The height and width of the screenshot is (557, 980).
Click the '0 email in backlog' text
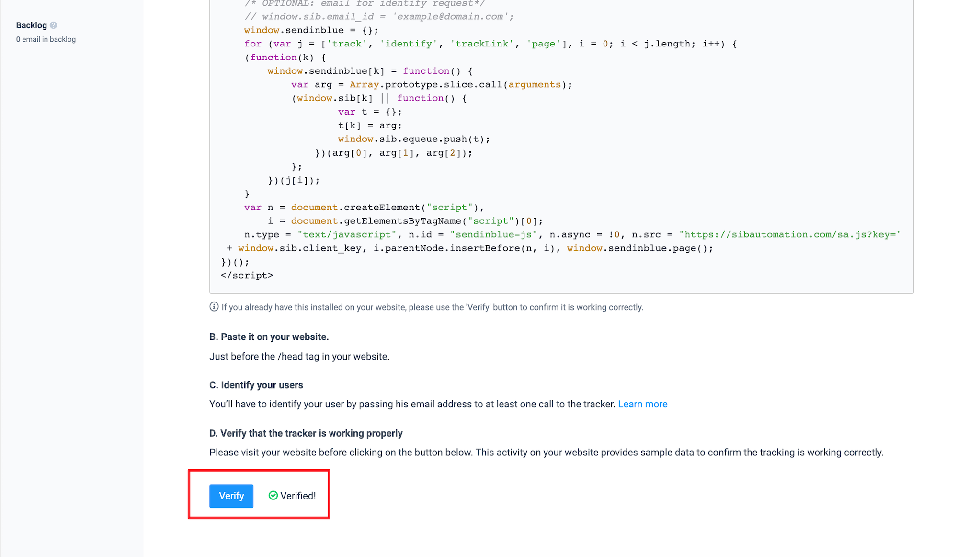[46, 39]
